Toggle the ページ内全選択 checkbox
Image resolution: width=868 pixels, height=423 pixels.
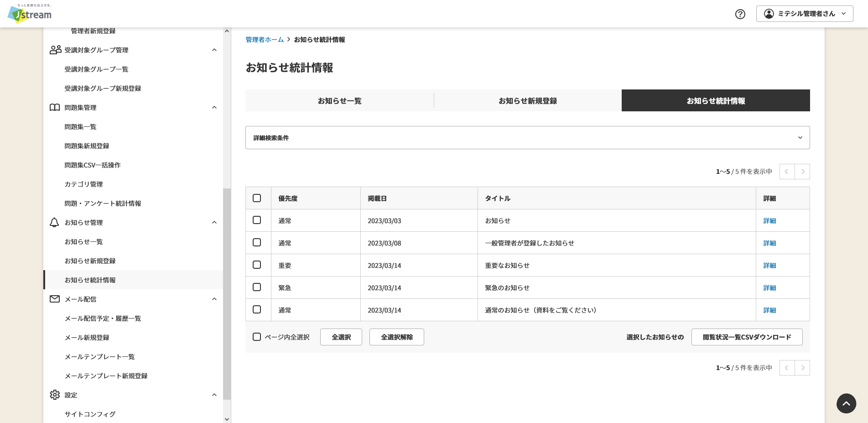click(x=257, y=337)
